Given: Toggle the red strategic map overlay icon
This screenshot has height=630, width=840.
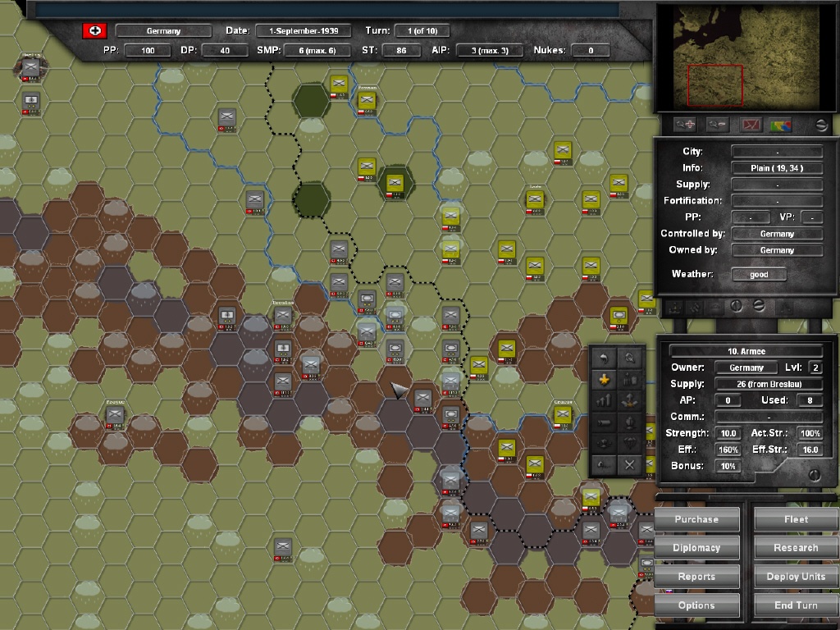Looking at the screenshot, I should 751,125.
